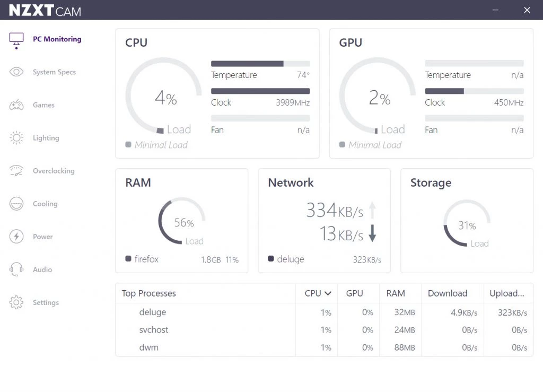Click the Overclocking gauge icon
543x392 pixels.
point(16,171)
